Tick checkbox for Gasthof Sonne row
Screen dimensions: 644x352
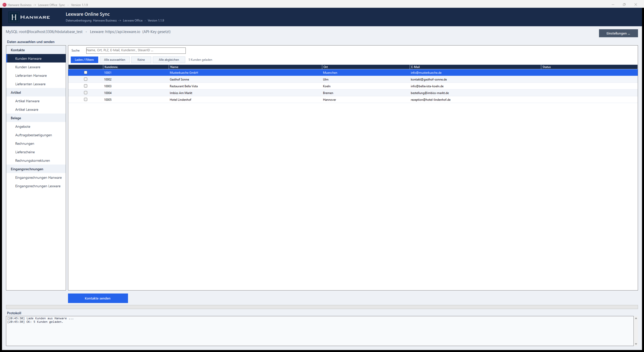pyautogui.click(x=85, y=79)
